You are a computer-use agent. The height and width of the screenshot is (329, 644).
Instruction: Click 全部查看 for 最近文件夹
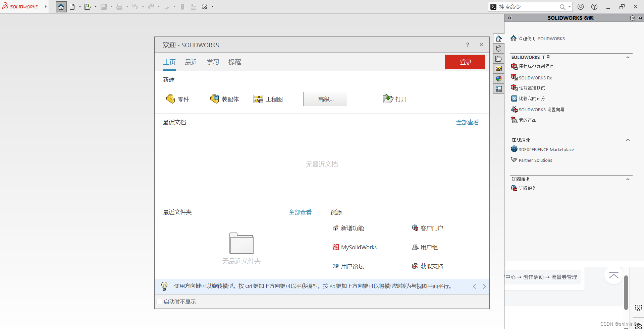click(300, 212)
